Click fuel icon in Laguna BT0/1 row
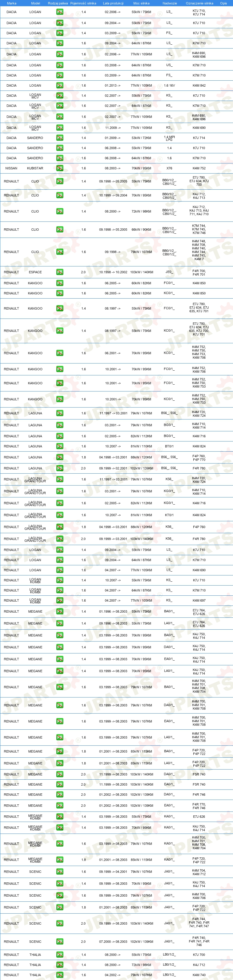 tap(60, 446)
